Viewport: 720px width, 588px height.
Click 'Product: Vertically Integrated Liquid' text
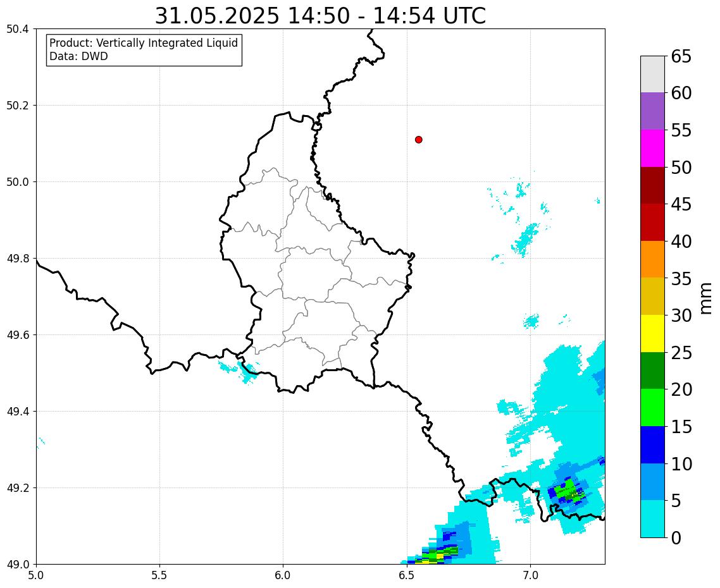pyautogui.click(x=144, y=43)
